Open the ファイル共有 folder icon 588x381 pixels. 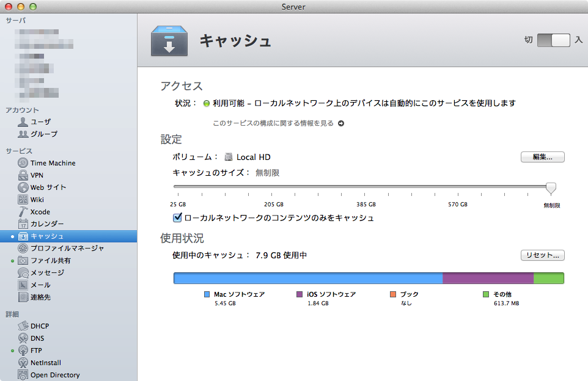(23, 260)
